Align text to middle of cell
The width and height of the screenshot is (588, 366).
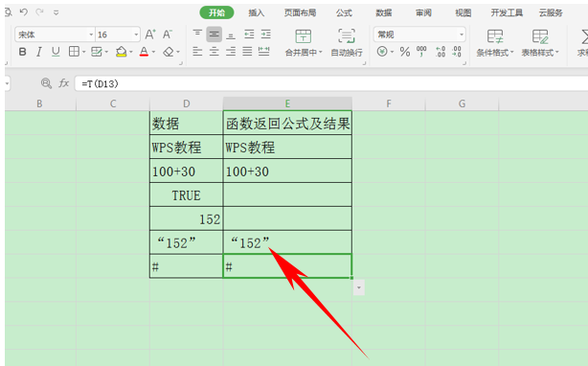click(214, 34)
